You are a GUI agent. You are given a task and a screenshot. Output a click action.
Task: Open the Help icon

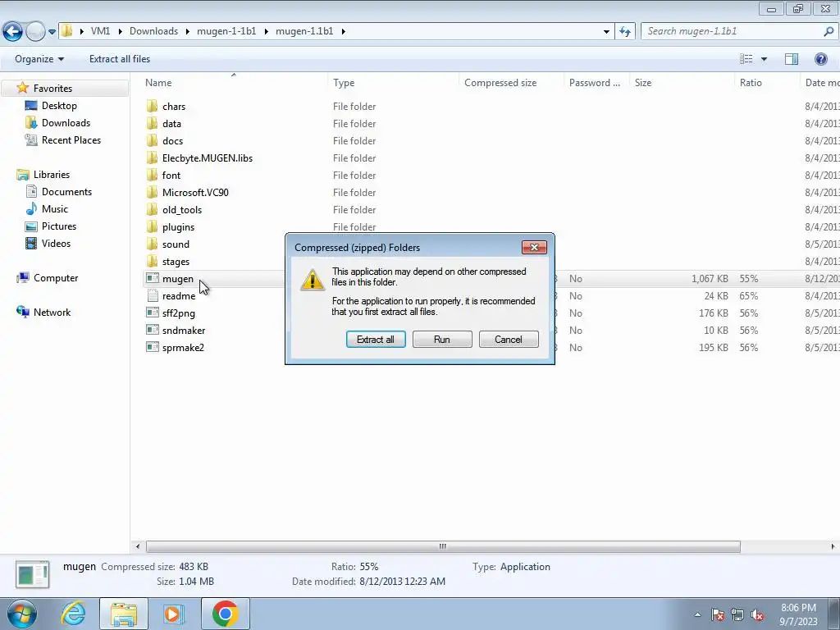click(x=820, y=59)
